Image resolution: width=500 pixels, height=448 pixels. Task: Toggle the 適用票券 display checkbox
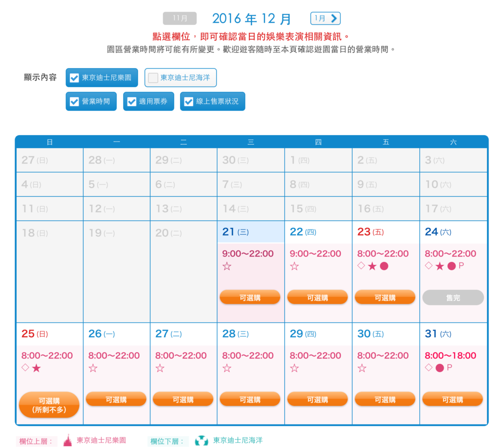[132, 101]
